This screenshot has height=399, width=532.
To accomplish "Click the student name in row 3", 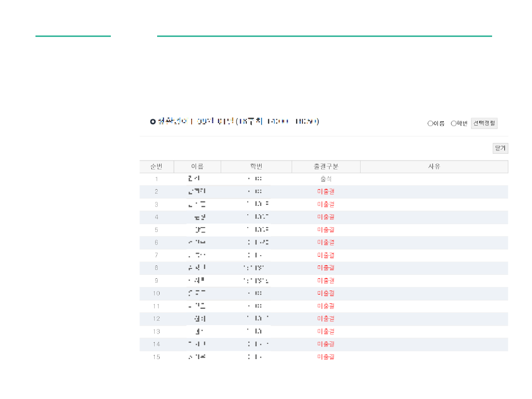I will point(197,204).
